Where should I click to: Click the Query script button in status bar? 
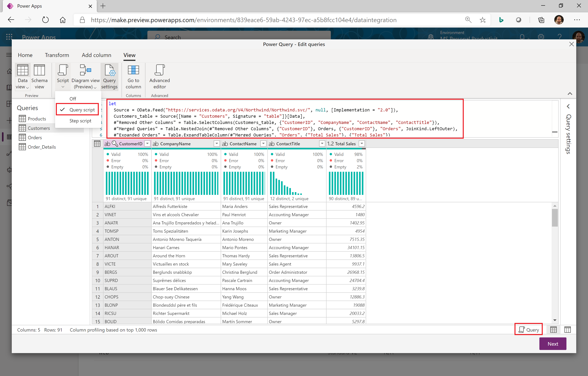528,330
